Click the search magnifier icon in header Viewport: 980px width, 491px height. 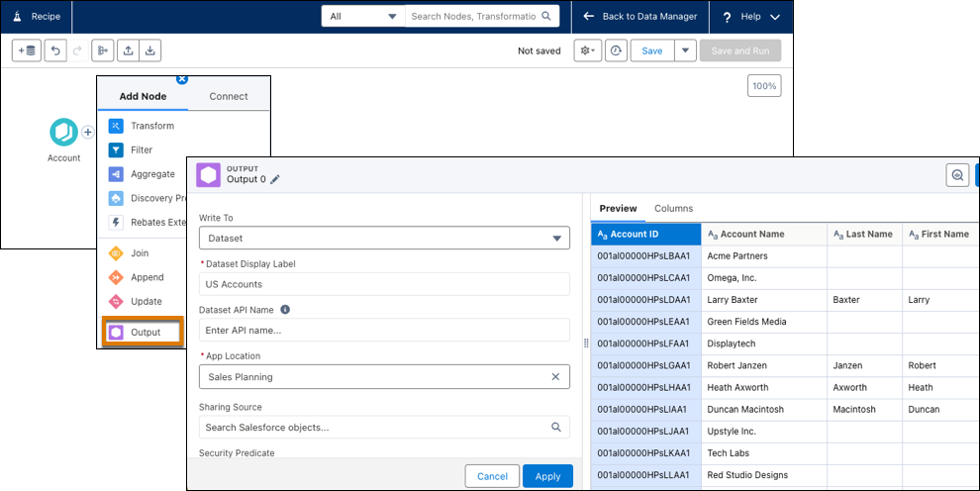coord(546,16)
